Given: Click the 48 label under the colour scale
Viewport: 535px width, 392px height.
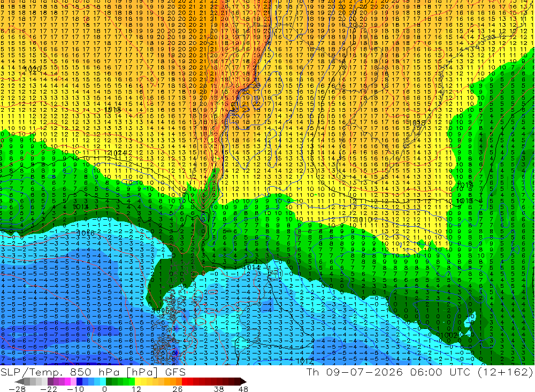Looking at the screenshot, I should (243, 389).
